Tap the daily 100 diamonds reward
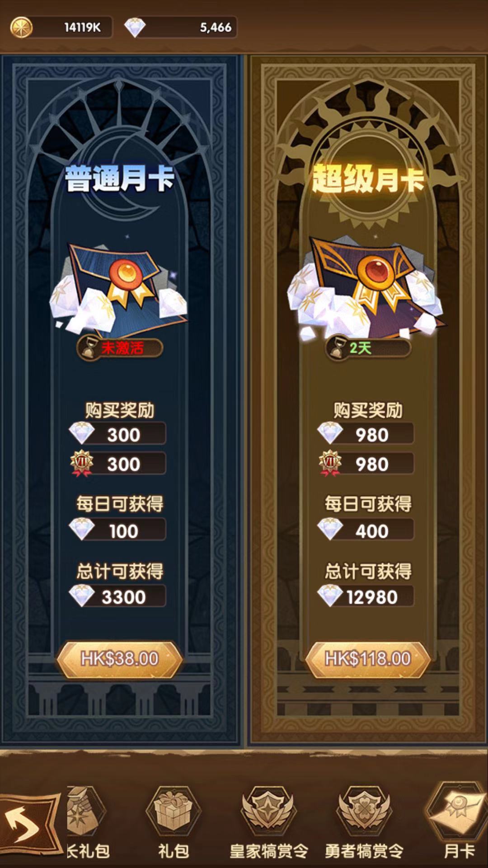 [x=117, y=530]
